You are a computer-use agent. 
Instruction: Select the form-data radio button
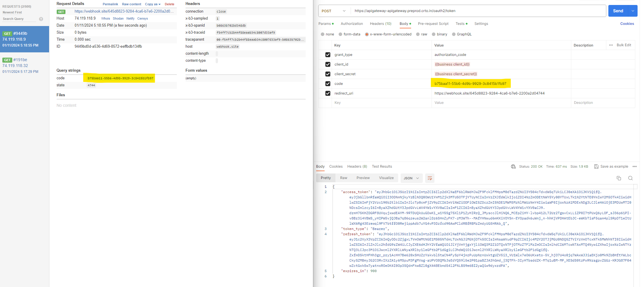[340, 34]
